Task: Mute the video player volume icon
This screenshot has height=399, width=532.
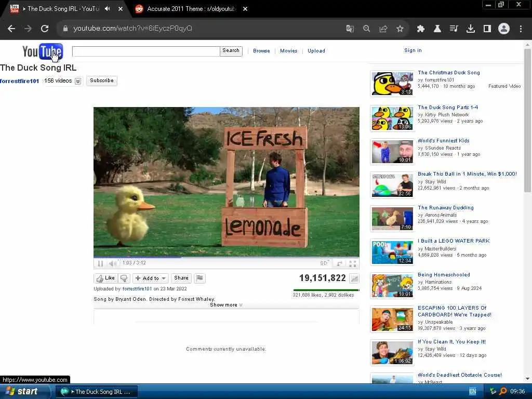Action: click(113, 263)
